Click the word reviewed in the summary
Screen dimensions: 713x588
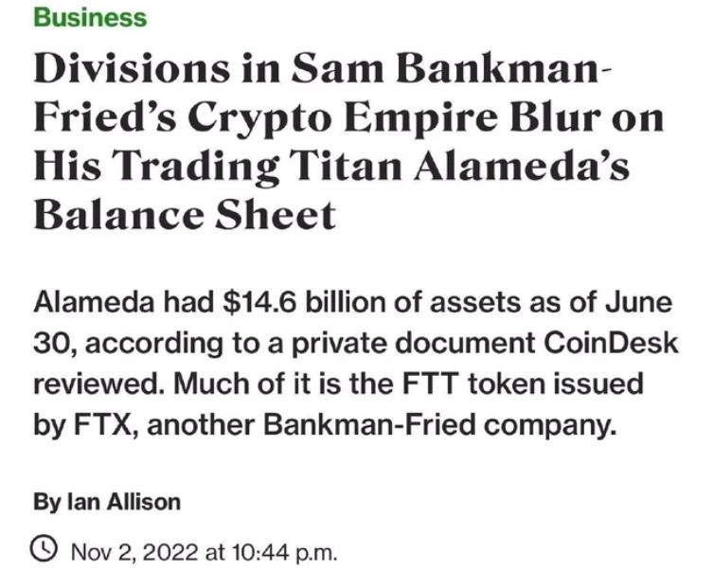click(x=97, y=383)
